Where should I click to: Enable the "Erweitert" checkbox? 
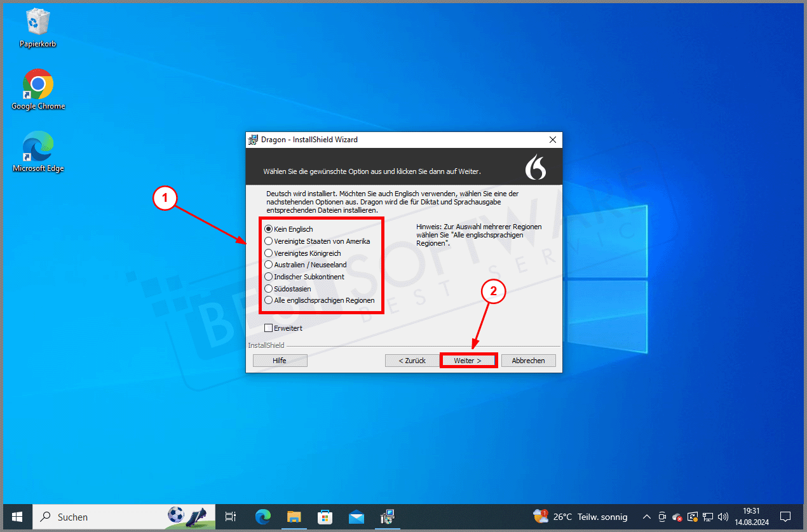(269, 328)
